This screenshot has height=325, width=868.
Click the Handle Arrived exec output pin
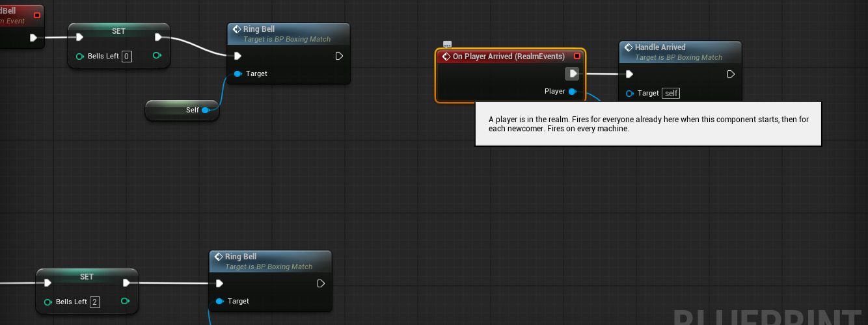pos(731,74)
